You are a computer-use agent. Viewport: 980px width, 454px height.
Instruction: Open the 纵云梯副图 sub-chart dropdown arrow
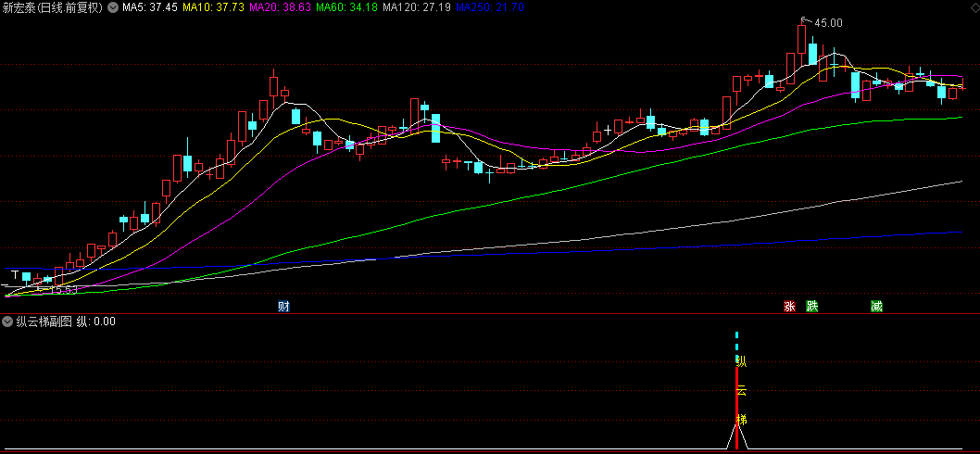point(6,322)
